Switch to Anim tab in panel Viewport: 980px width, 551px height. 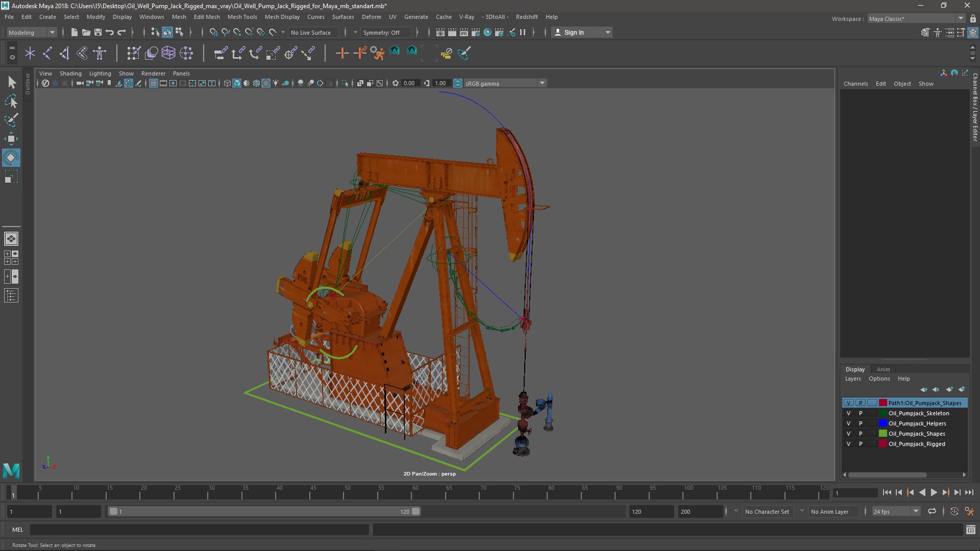tap(883, 369)
